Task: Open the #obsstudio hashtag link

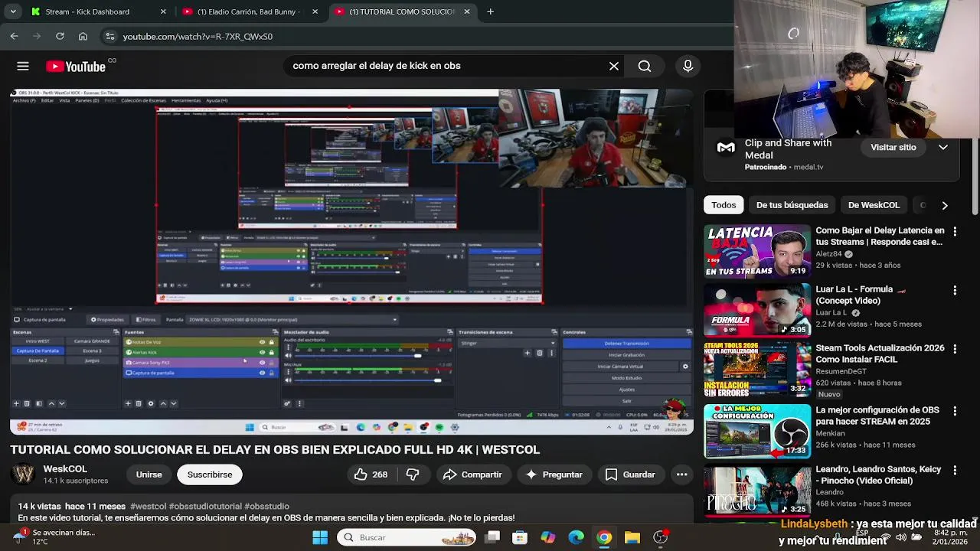Action: click(x=266, y=507)
